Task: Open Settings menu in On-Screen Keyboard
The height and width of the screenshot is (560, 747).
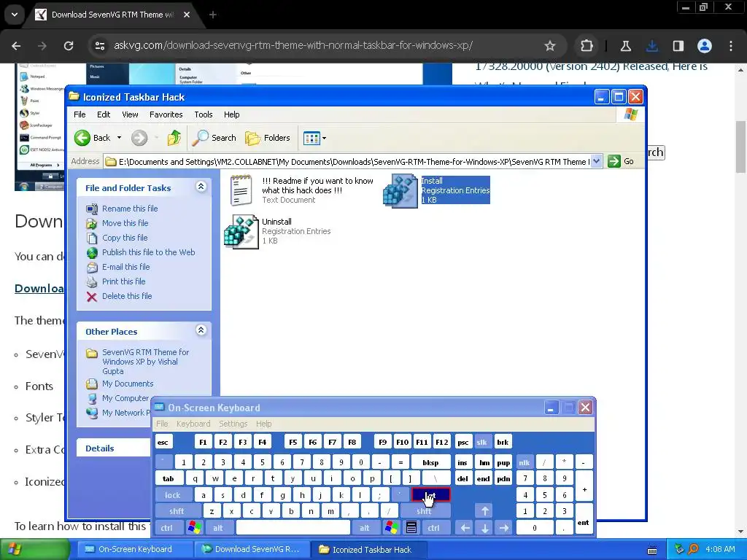Action: tap(233, 424)
